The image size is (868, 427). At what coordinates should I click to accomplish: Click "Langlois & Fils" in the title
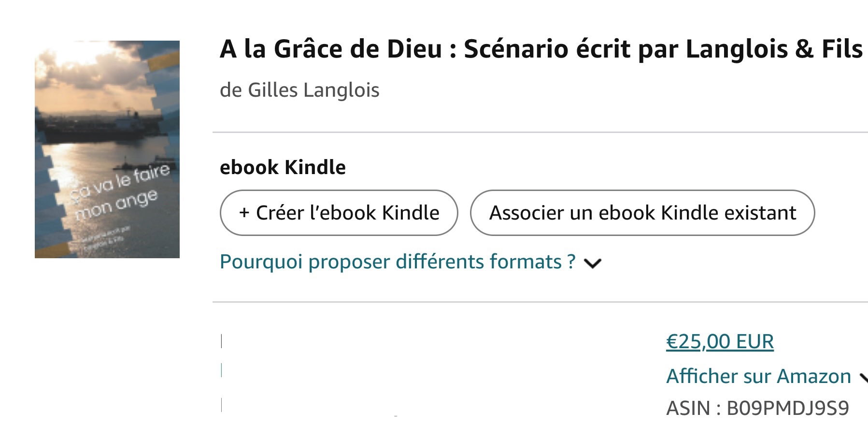pos(774,49)
